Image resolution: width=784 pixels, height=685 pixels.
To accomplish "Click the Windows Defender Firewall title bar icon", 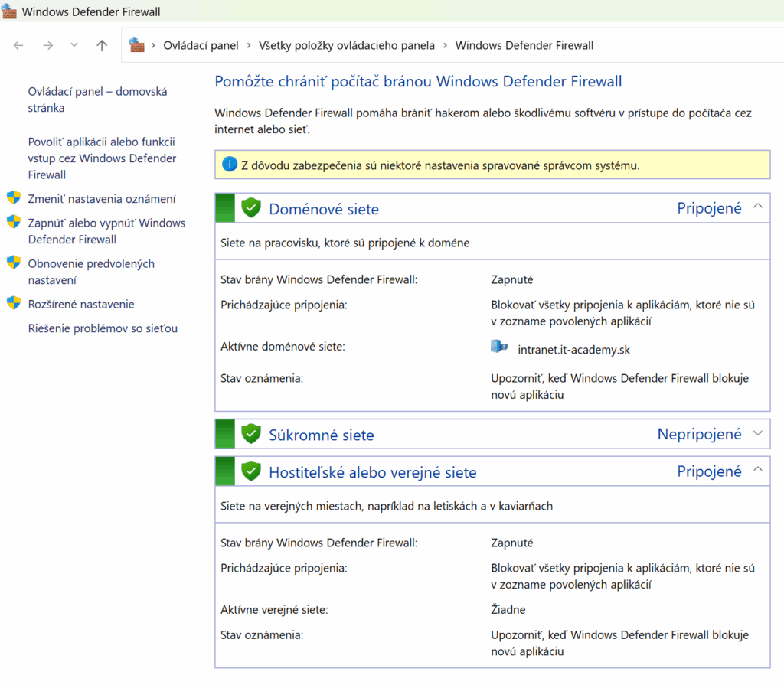I will pos(9,11).
